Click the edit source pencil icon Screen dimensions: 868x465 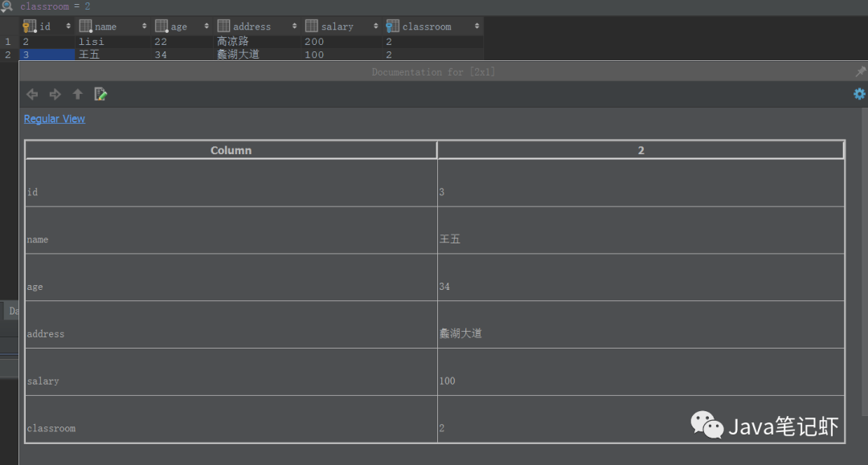point(100,94)
